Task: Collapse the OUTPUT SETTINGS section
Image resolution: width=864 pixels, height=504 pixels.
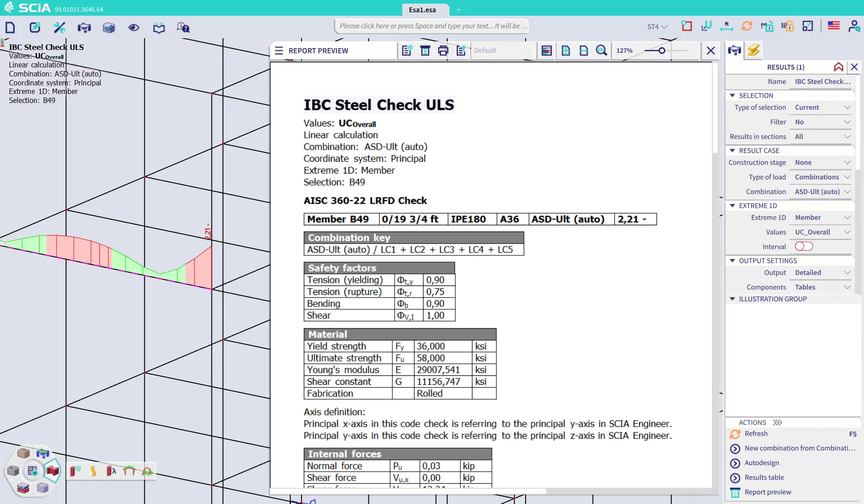Action: point(732,261)
